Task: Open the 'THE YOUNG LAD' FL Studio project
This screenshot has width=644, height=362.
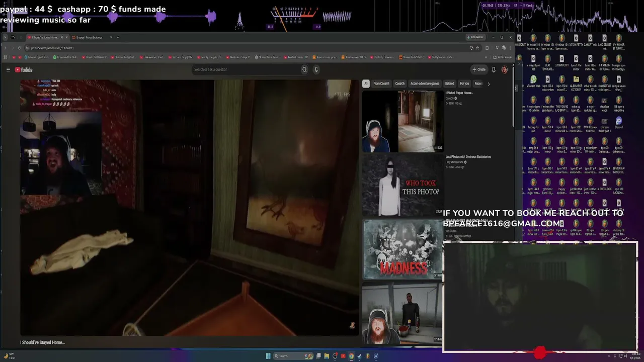Action: click(x=561, y=104)
